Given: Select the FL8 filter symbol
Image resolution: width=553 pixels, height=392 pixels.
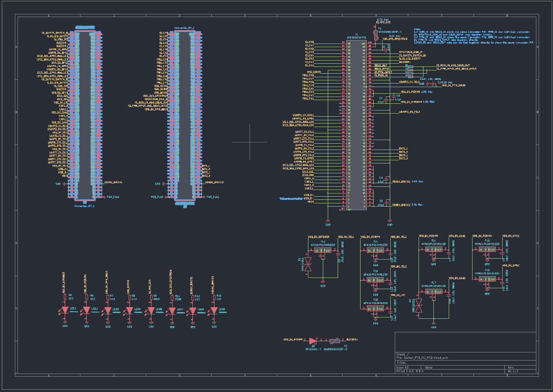Looking at the screenshot, I should (x=376, y=309).
